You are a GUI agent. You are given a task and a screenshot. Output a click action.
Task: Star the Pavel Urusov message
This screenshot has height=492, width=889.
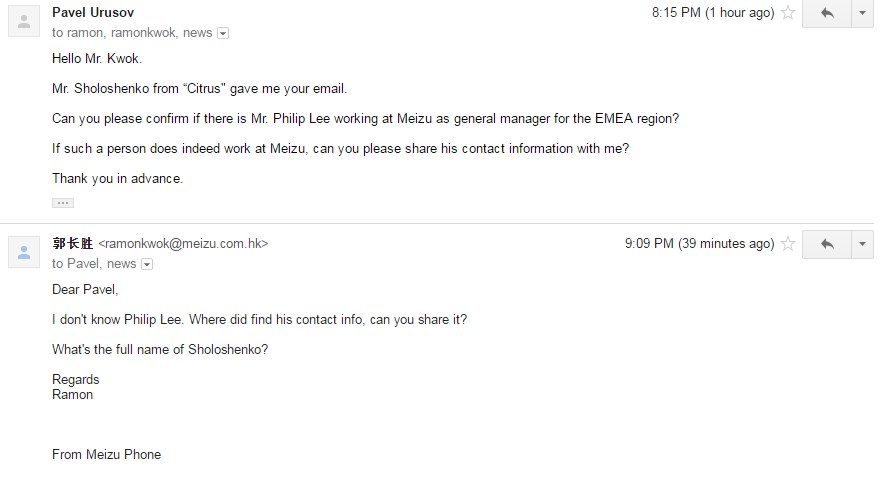click(788, 13)
